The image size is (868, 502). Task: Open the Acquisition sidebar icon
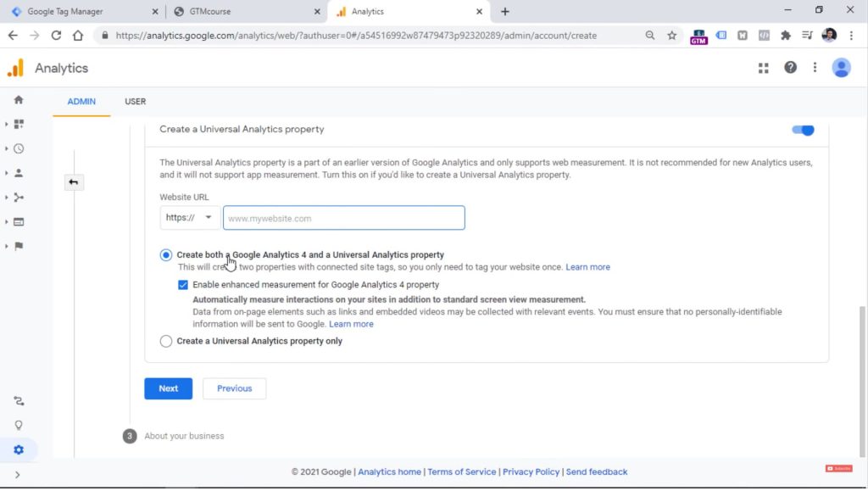[19, 198]
